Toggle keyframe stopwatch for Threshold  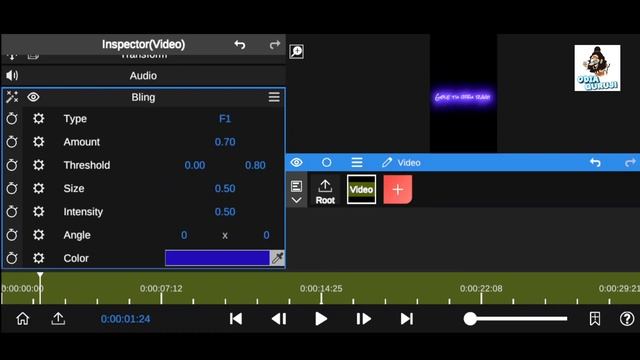point(12,165)
